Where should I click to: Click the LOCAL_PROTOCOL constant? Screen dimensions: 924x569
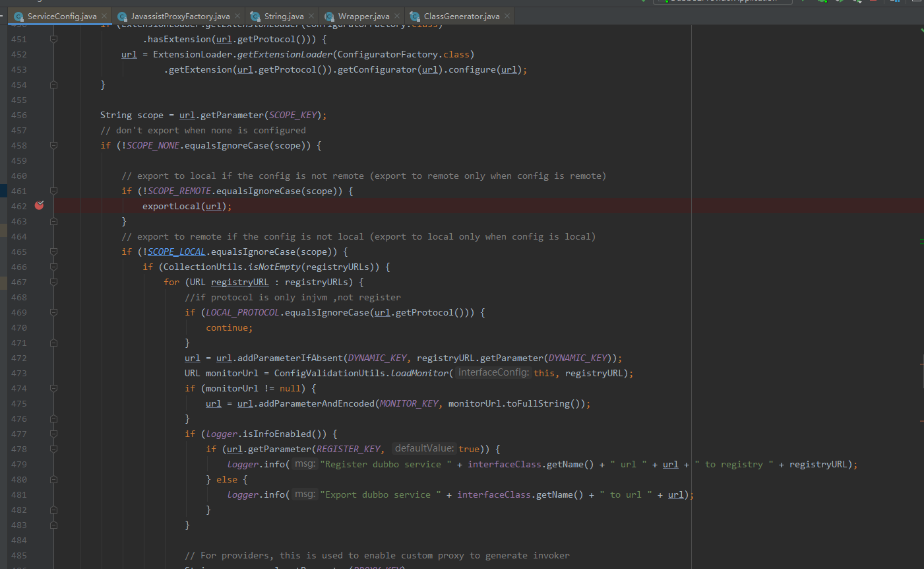point(243,312)
